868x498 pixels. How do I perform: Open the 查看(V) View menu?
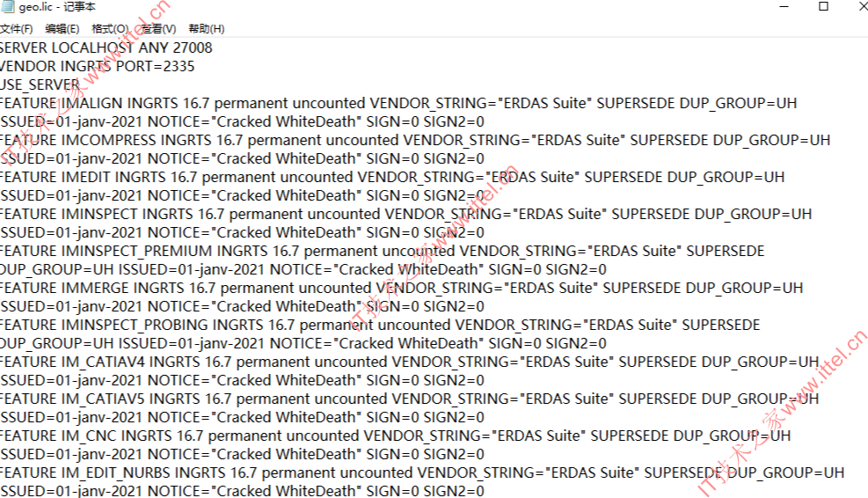click(158, 29)
